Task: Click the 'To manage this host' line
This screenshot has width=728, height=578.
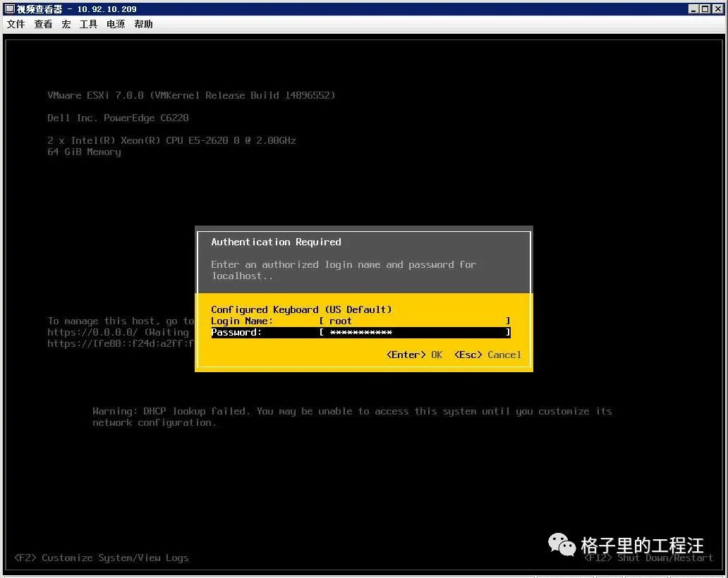Action: tap(121, 321)
